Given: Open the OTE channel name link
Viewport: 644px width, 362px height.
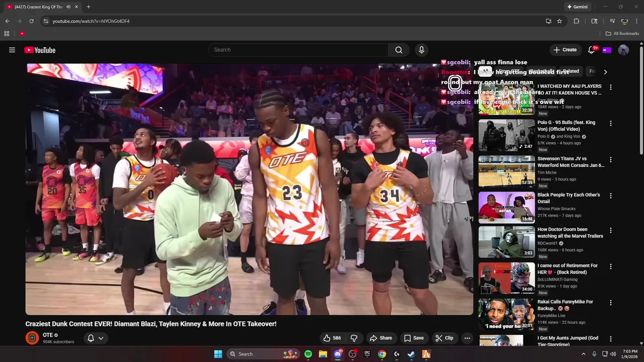Looking at the screenshot, I should pyautogui.click(x=48, y=335).
